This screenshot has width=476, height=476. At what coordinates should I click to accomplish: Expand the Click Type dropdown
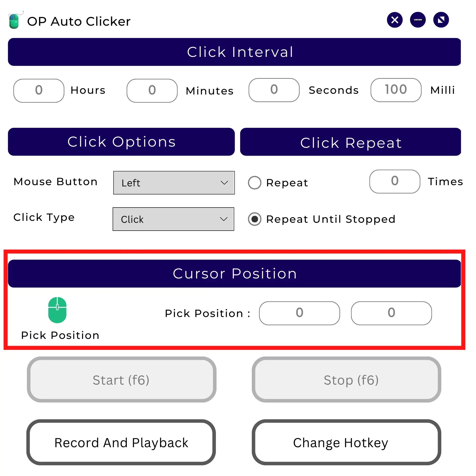click(x=174, y=219)
